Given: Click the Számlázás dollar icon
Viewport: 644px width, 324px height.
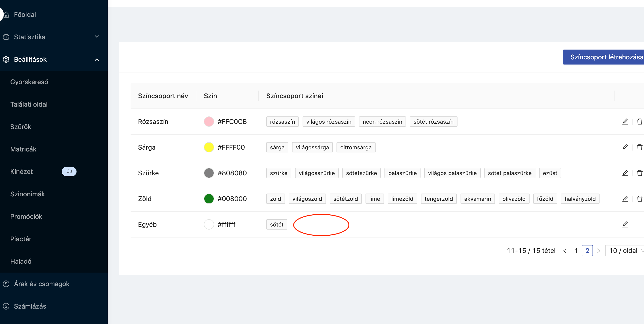Looking at the screenshot, I should (x=6, y=306).
